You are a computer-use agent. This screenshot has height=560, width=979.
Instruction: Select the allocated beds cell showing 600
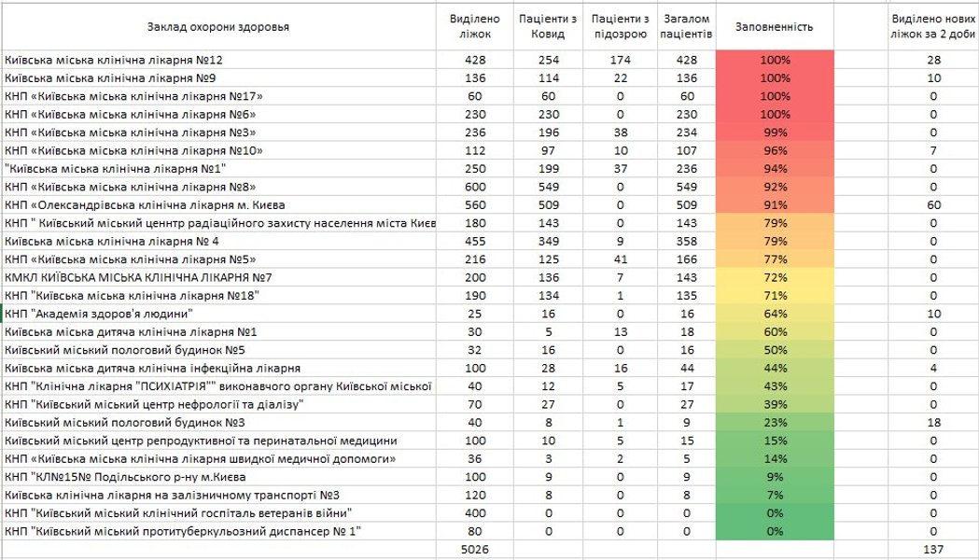point(474,187)
